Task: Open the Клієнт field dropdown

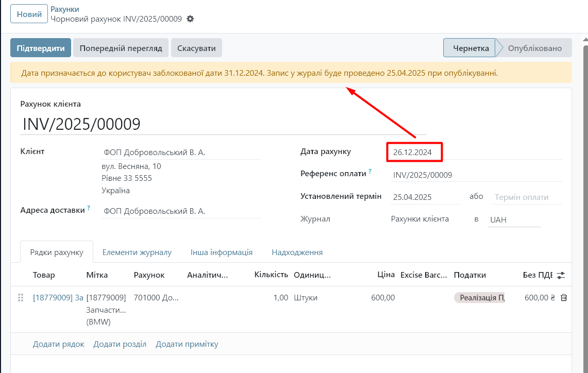Action: coord(181,152)
